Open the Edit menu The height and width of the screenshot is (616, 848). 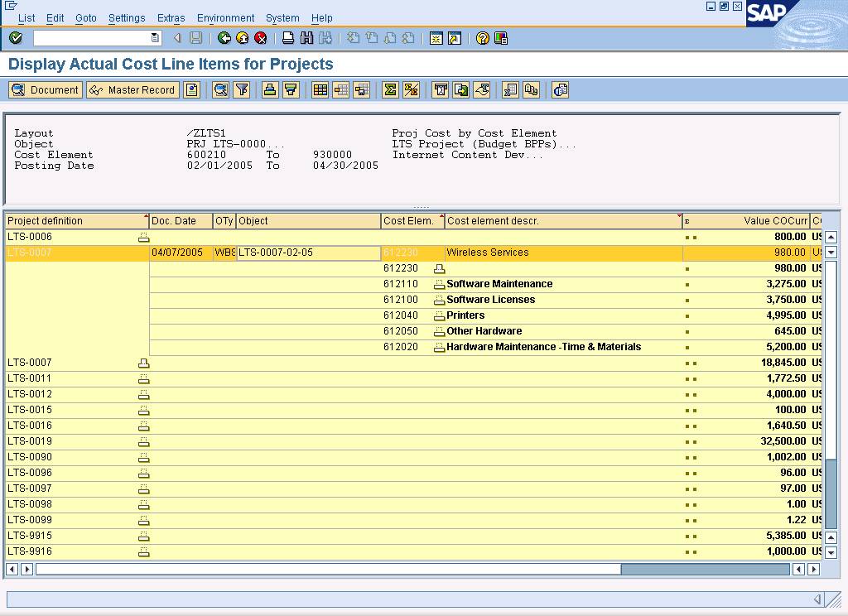pyautogui.click(x=55, y=18)
